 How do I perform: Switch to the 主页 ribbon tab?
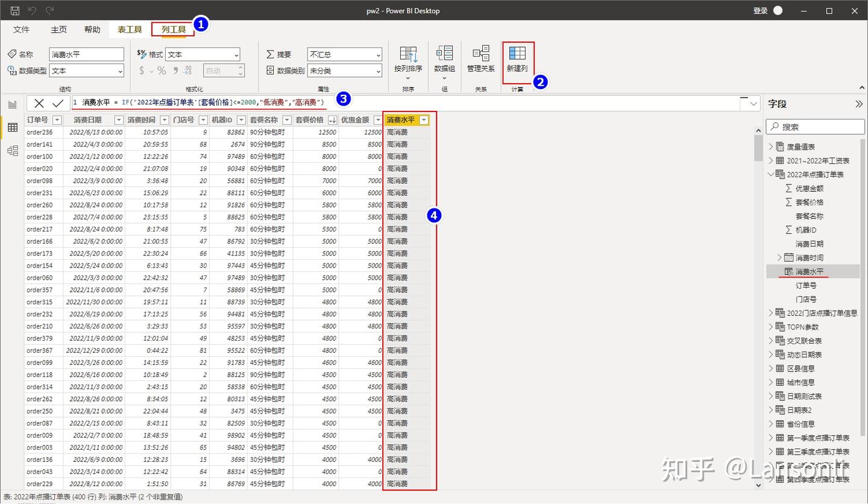59,30
